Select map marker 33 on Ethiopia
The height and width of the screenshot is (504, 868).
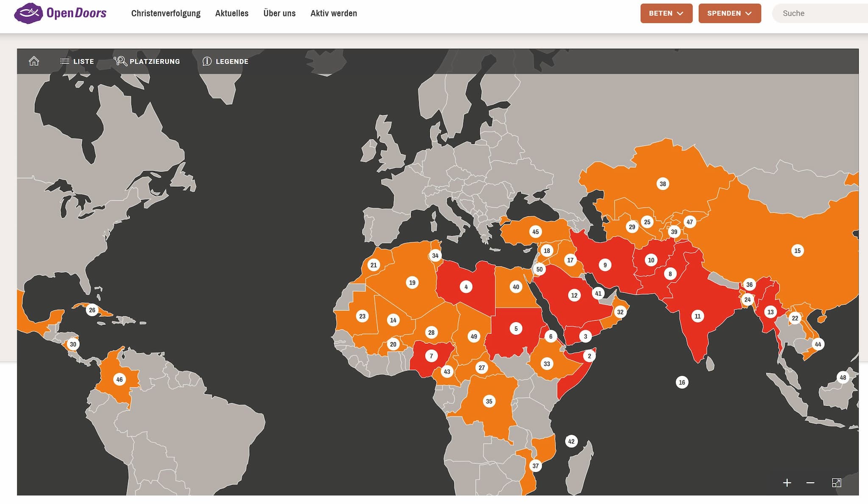point(547,364)
